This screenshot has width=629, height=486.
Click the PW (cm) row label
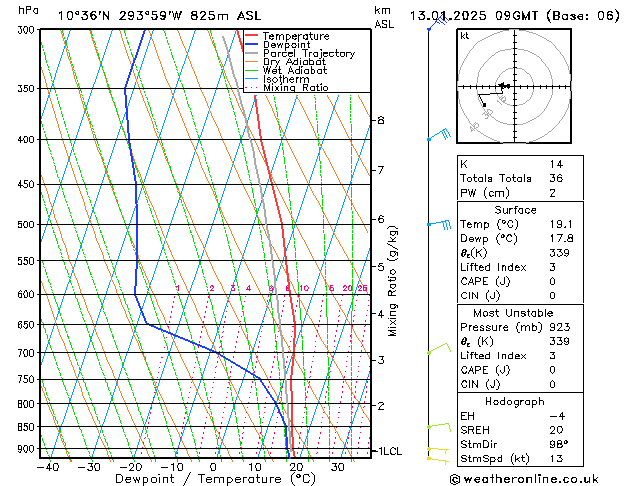point(485,193)
